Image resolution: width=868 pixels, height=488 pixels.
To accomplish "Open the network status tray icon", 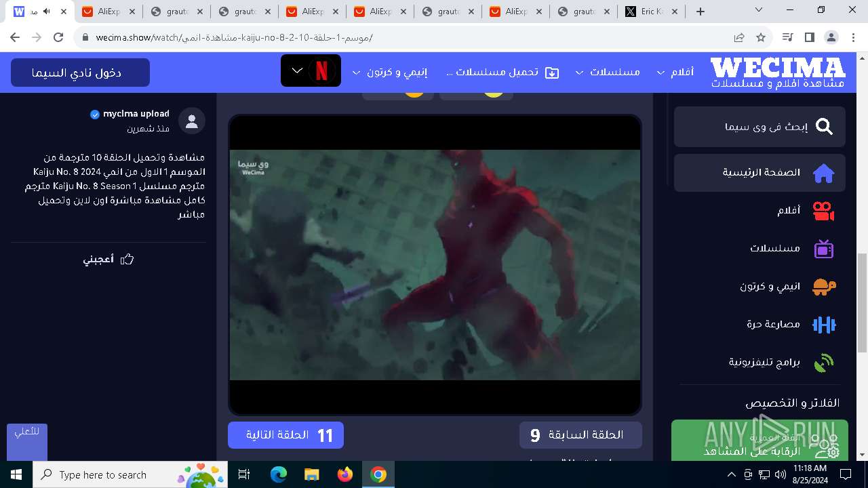I will click(764, 474).
